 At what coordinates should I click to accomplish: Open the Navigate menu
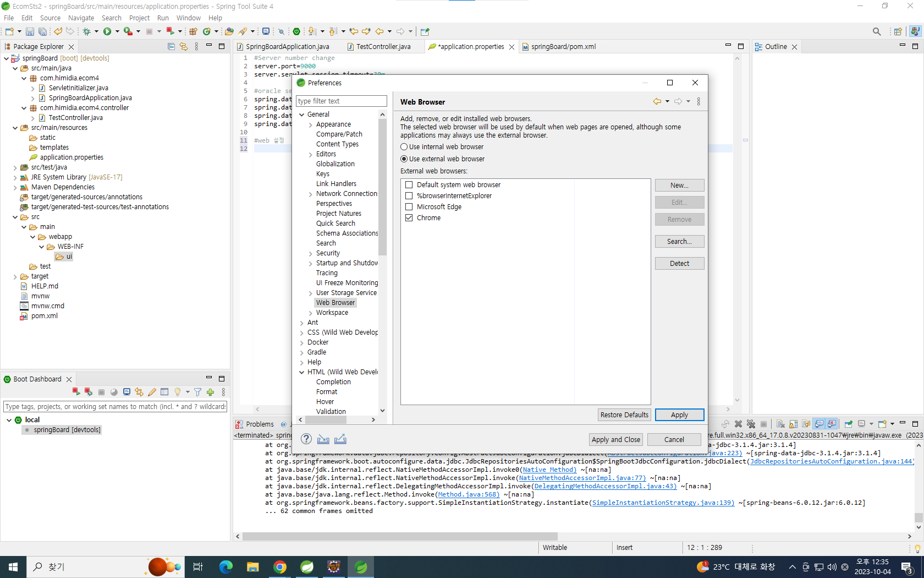coord(81,18)
